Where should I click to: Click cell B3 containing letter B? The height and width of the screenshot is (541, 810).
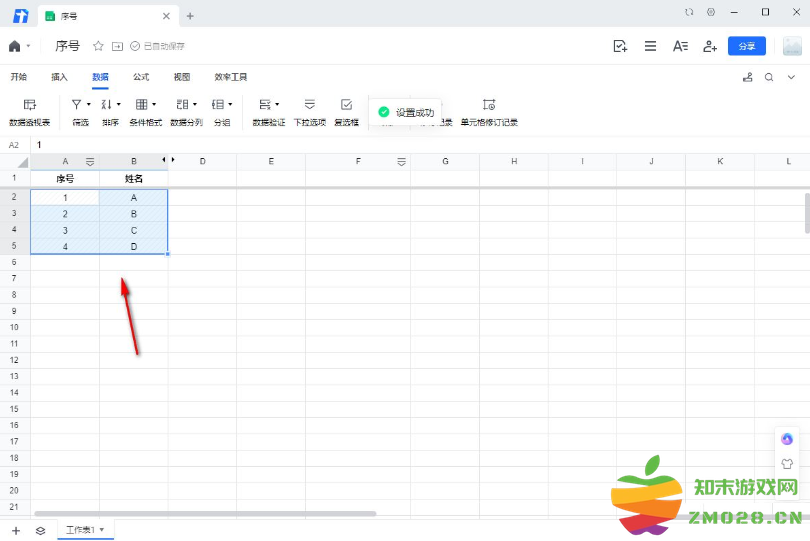point(133,214)
